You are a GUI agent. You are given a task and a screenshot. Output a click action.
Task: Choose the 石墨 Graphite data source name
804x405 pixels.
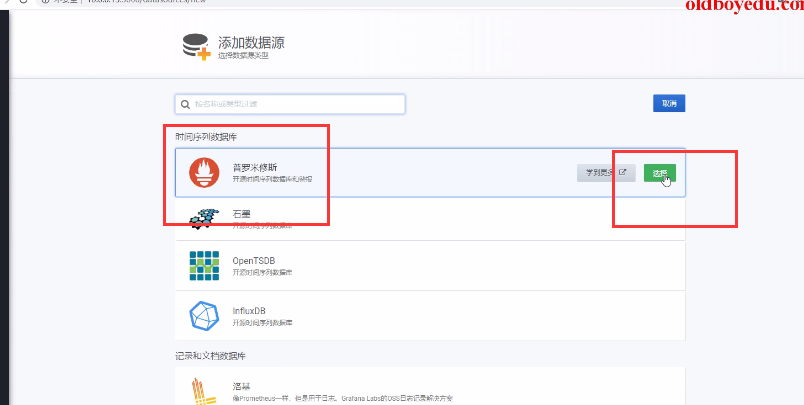(x=242, y=213)
